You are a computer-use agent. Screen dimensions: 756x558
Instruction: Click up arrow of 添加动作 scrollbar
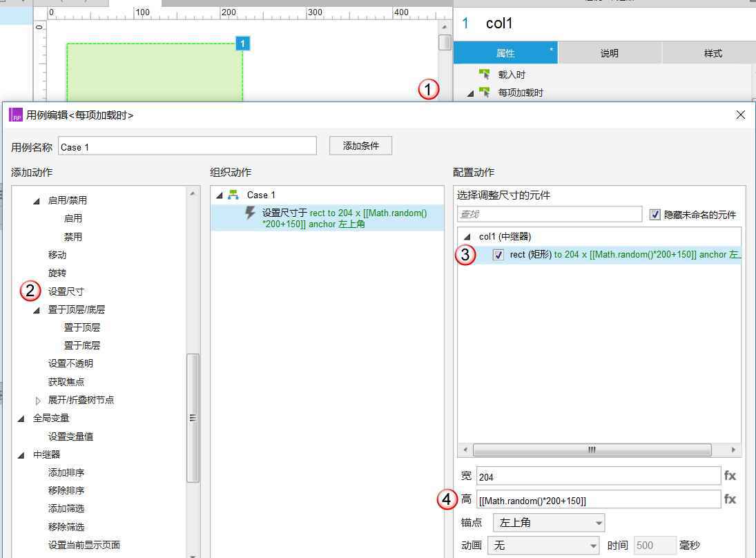coord(193,193)
